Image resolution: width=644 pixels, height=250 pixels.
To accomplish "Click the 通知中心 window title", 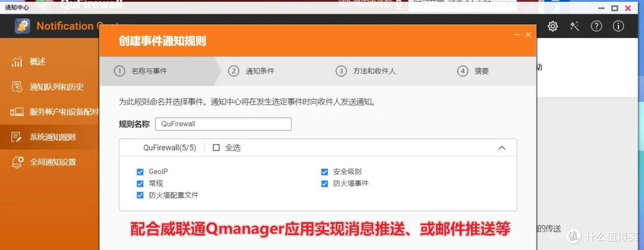I will coord(17,8).
